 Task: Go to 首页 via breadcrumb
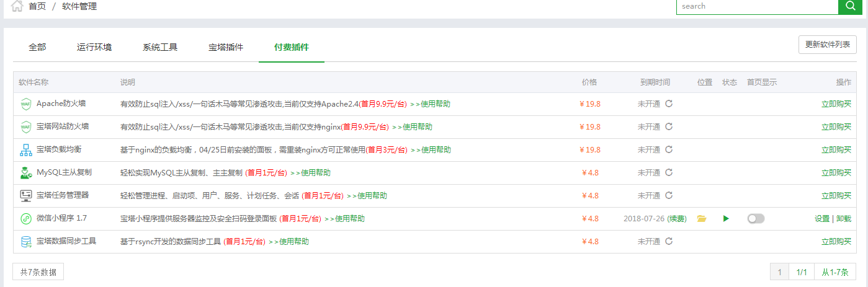coord(37,6)
